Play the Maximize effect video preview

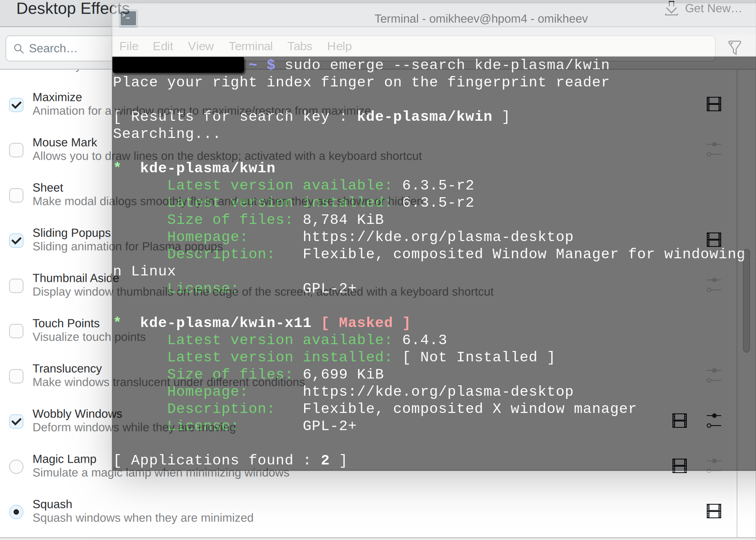[714, 104]
